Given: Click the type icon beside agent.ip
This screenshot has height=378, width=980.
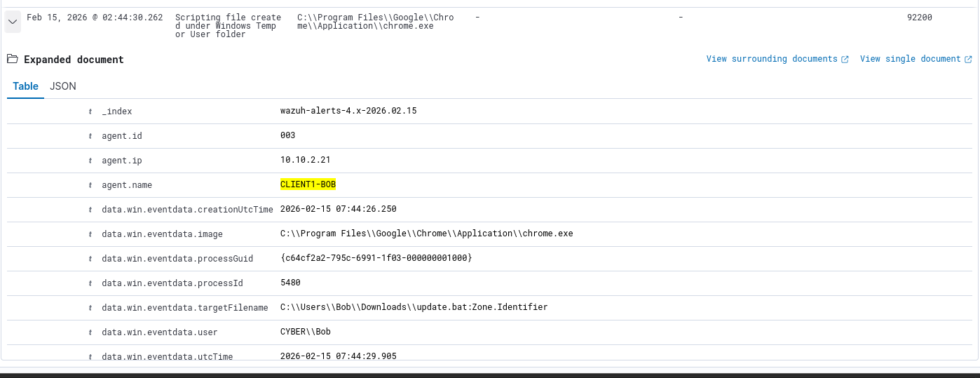Looking at the screenshot, I should coord(90,161).
